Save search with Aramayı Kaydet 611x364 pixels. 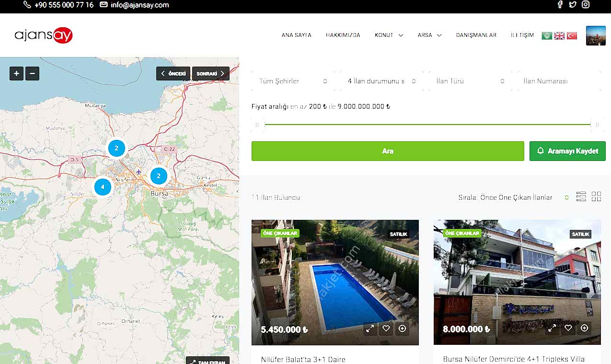click(x=567, y=151)
